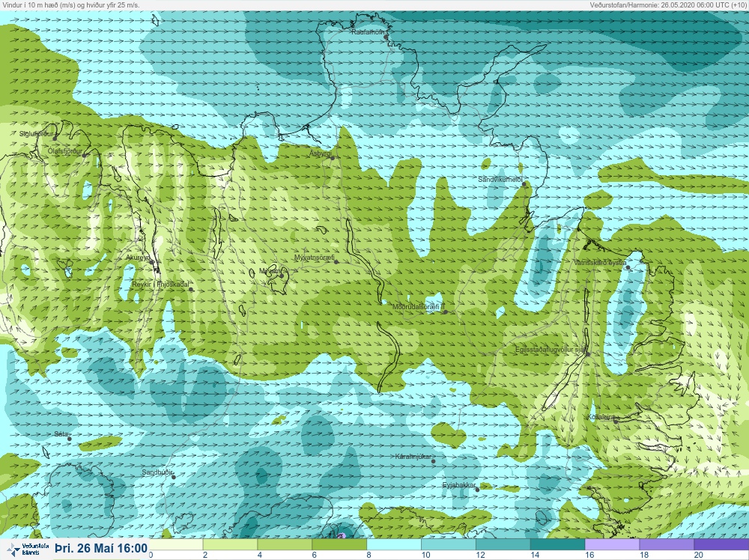Viewport: 749px width, 560px height.
Task: Click the 6–8 m/s olive green swatch
Action: click(x=339, y=544)
